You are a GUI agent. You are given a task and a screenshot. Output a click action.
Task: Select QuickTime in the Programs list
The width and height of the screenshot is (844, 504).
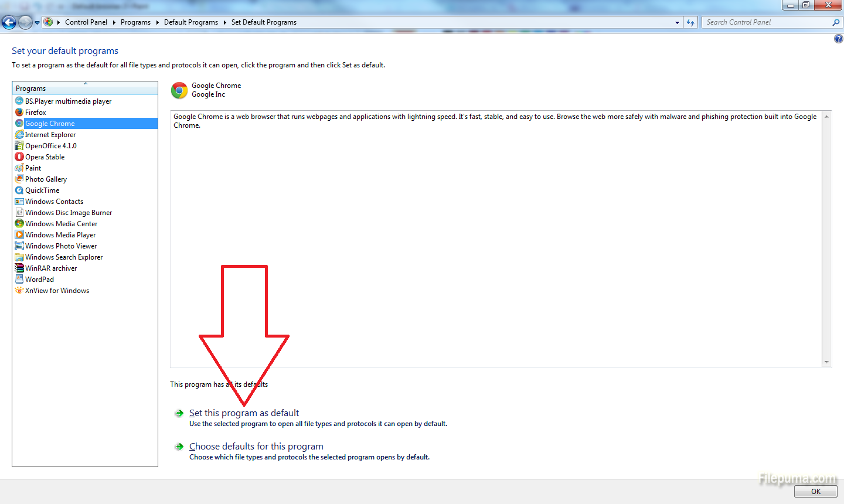pyautogui.click(x=85, y=190)
